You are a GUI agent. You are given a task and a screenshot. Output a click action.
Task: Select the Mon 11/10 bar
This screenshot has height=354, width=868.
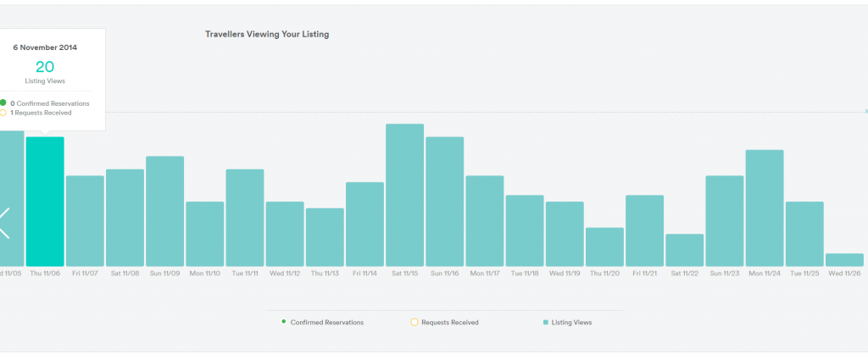coord(205,234)
